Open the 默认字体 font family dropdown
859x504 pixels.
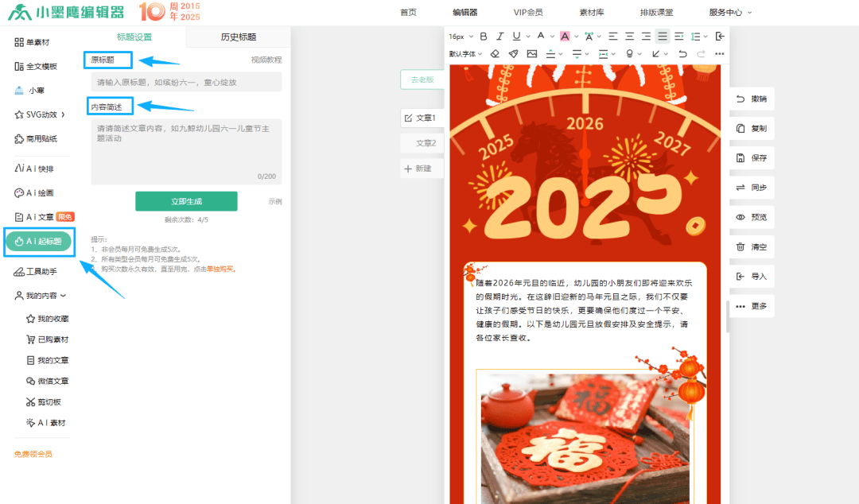(x=465, y=54)
